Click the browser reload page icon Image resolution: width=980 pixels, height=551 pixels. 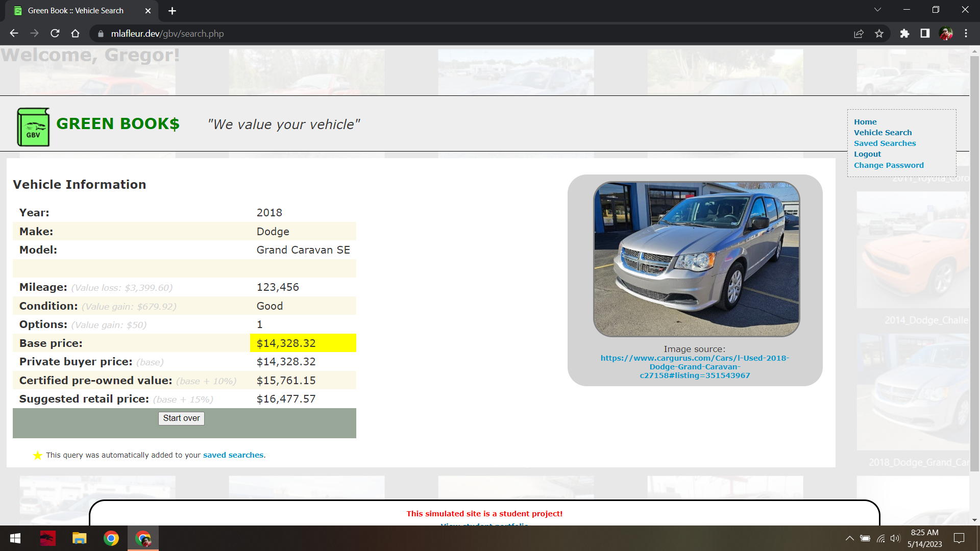tap(55, 34)
